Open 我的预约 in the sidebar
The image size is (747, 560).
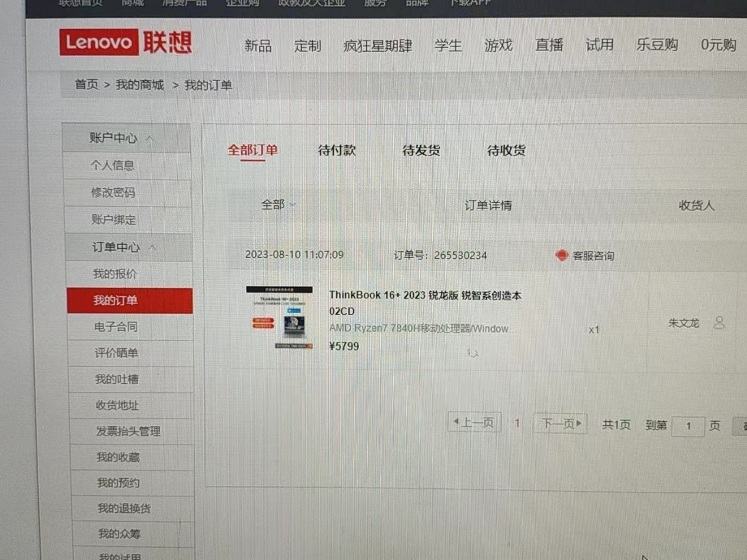118,483
